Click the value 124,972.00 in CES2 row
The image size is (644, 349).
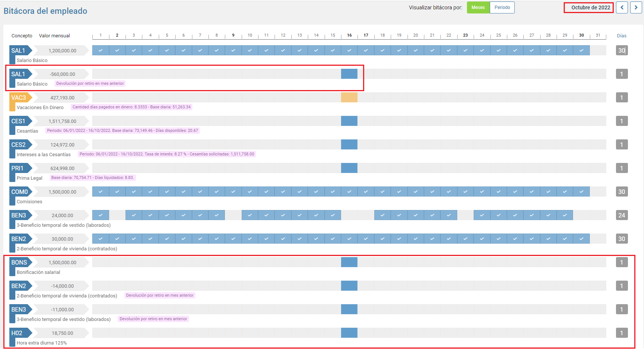coord(62,145)
